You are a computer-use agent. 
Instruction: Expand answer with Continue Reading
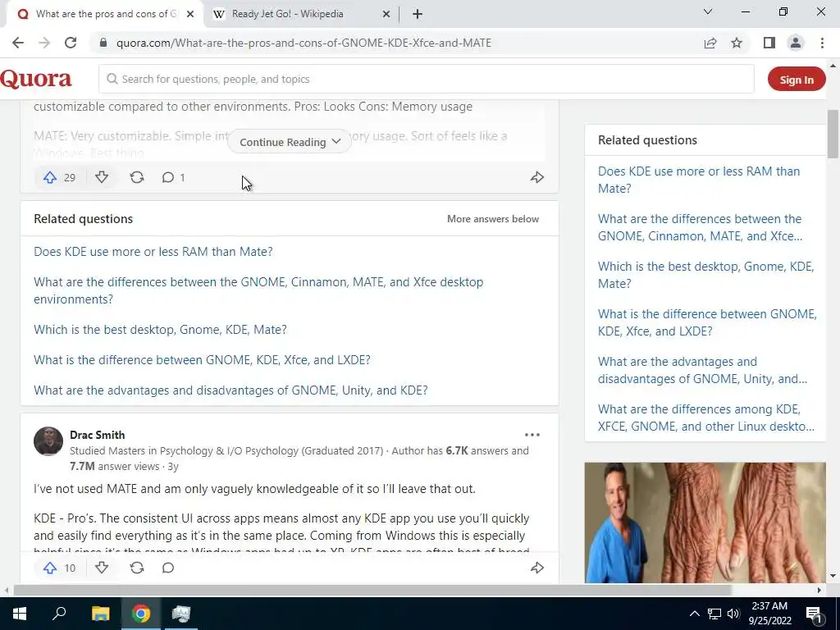(290, 142)
